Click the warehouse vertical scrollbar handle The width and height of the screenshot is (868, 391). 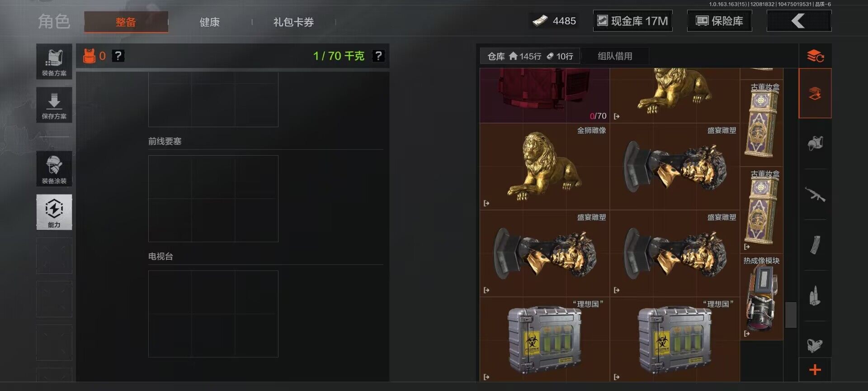point(791,315)
